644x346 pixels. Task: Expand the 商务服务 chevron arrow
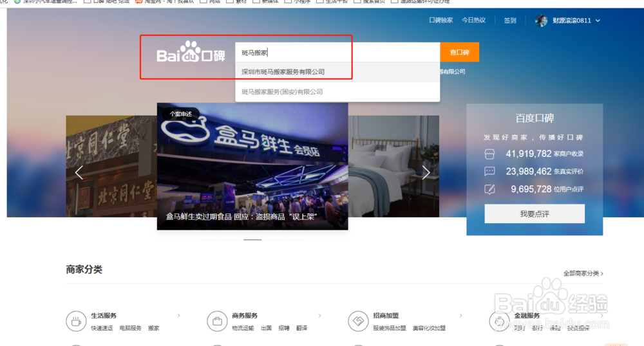[319, 315]
